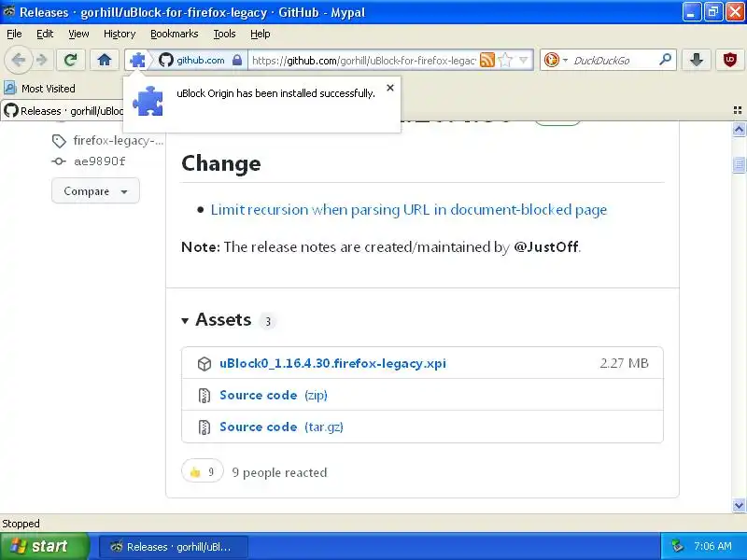
Task: Click the thumbs up reaction button
Action: pos(202,472)
